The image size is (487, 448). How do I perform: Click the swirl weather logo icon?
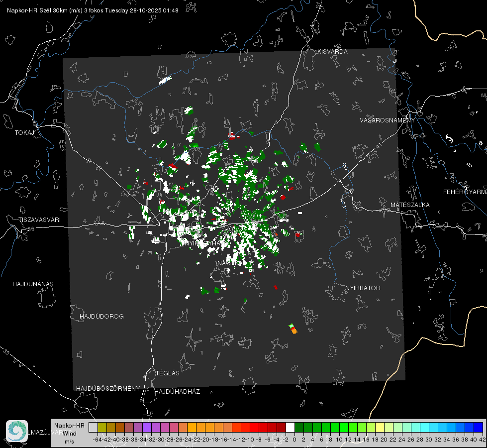tap(17, 431)
